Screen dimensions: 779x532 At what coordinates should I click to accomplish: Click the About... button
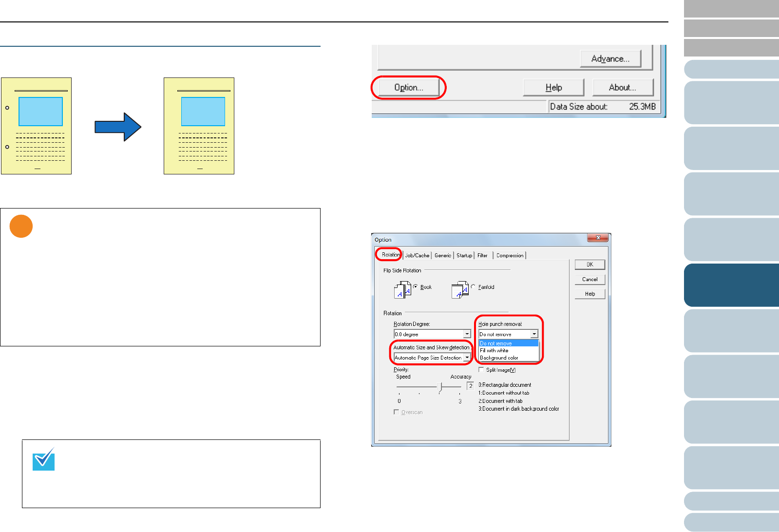(622, 88)
